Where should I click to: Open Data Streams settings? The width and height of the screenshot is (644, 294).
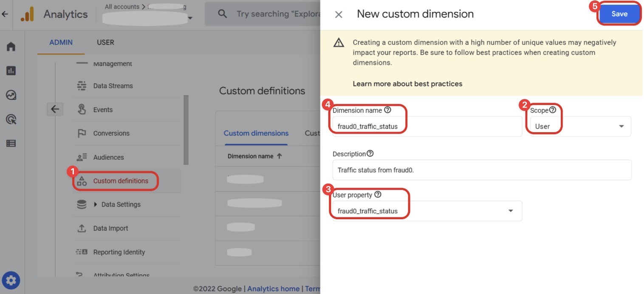pos(113,85)
